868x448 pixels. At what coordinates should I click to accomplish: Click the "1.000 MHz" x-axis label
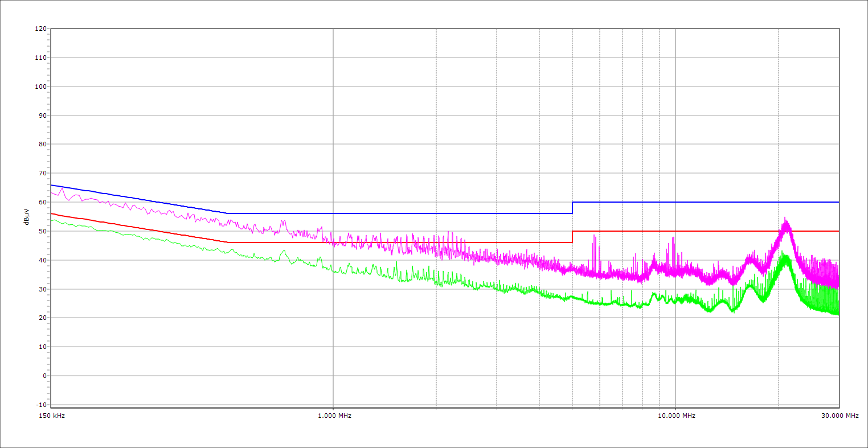pos(334,416)
